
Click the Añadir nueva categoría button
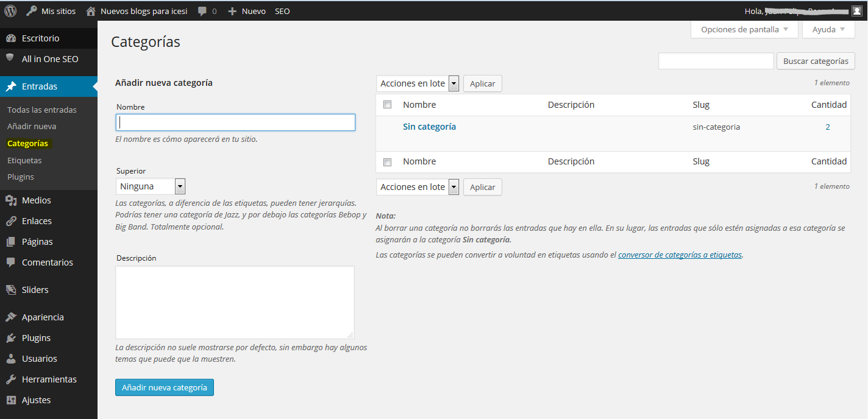click(164, 387)
